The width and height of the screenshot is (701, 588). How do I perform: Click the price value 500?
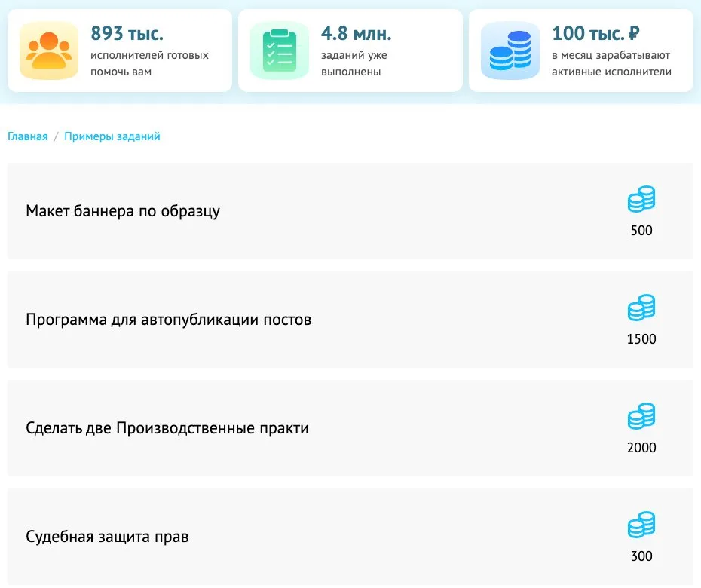click(641, 231)
